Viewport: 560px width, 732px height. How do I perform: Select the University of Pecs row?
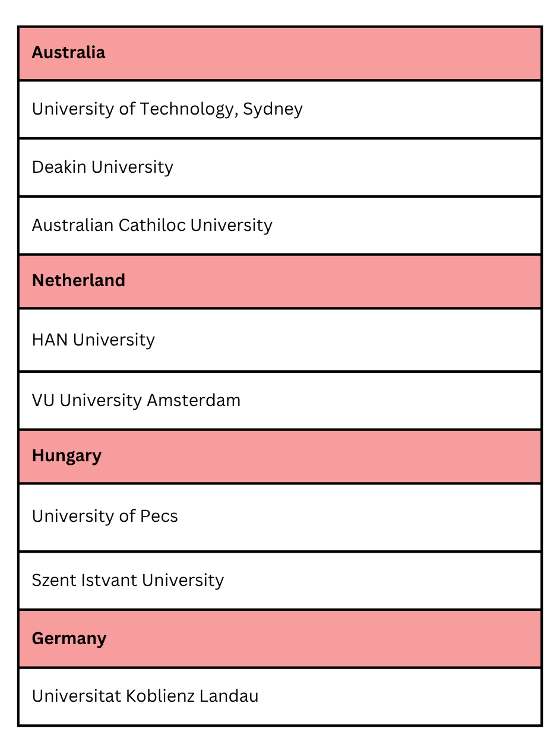tap(280, 516)
